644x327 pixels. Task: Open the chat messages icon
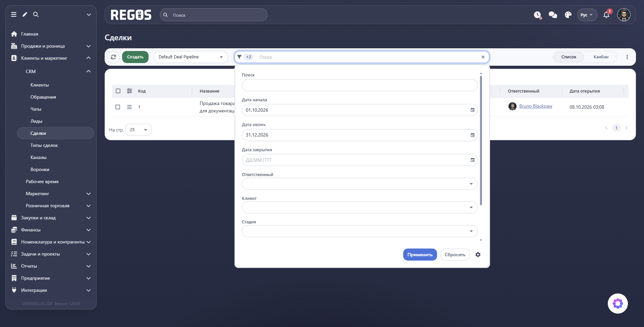[x=553, y=15]
